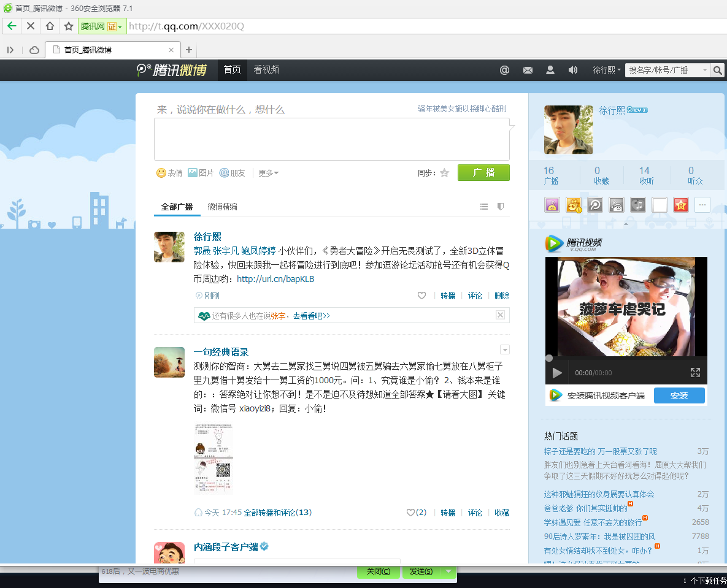Screen dimensions: 727x588
Task: Go to the 首页 nav tab
Action: click(x=233, y=70)
